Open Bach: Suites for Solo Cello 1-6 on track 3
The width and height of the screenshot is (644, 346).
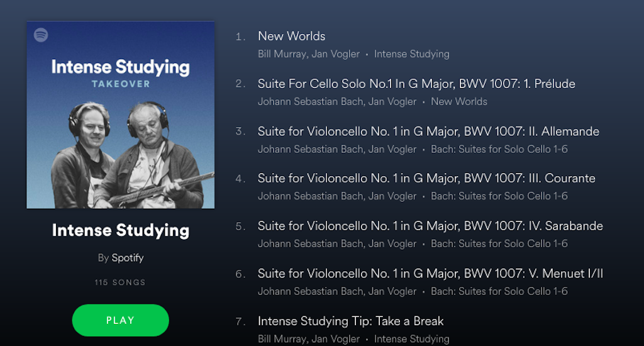(x=499, y=150)
